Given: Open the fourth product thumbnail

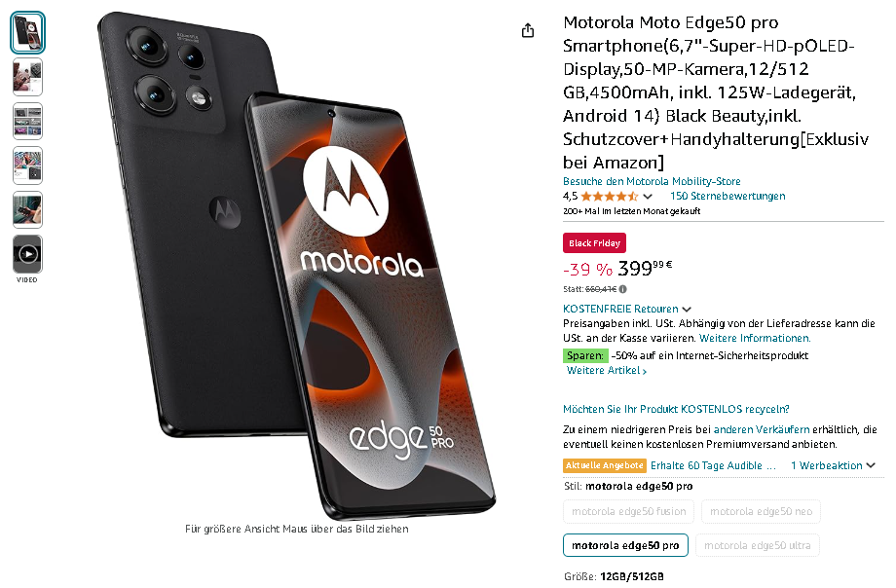Looking at the screenshot, I should tap(27, 165).
